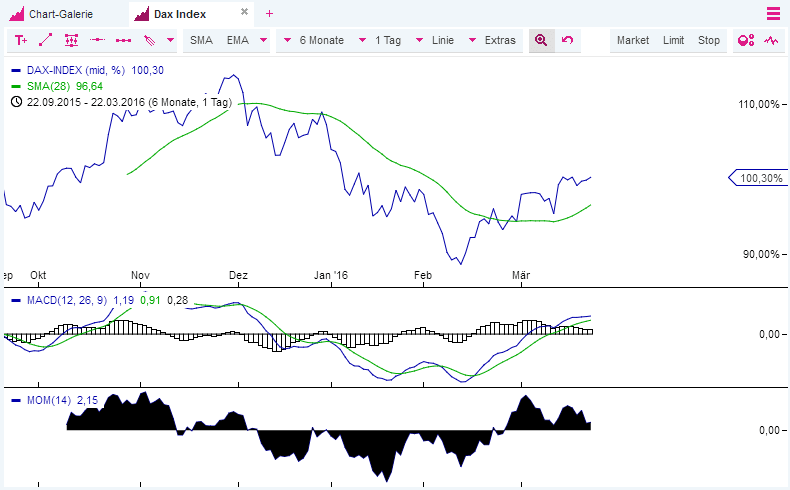Click the MACD blue color marker
The height and width of the screenshot is (490, 790).
click(x=16, y=301)
